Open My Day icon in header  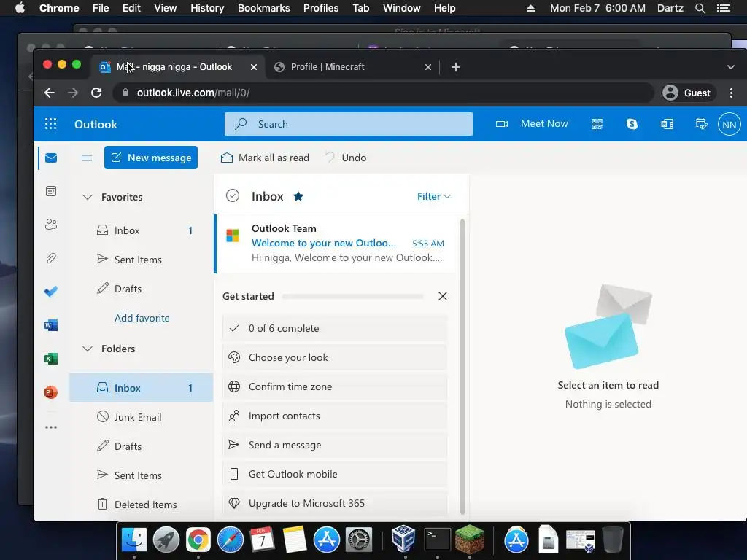click(702, 124)
